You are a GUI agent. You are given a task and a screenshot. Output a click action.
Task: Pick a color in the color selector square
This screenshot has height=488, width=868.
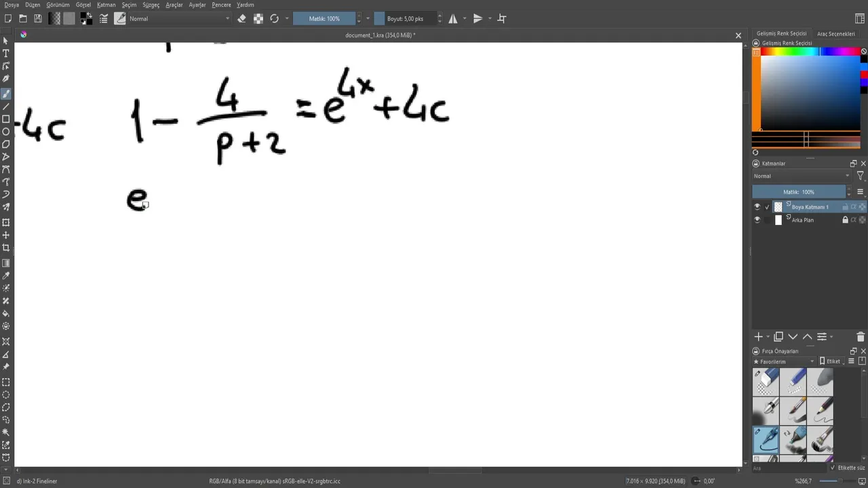(810, 92)
